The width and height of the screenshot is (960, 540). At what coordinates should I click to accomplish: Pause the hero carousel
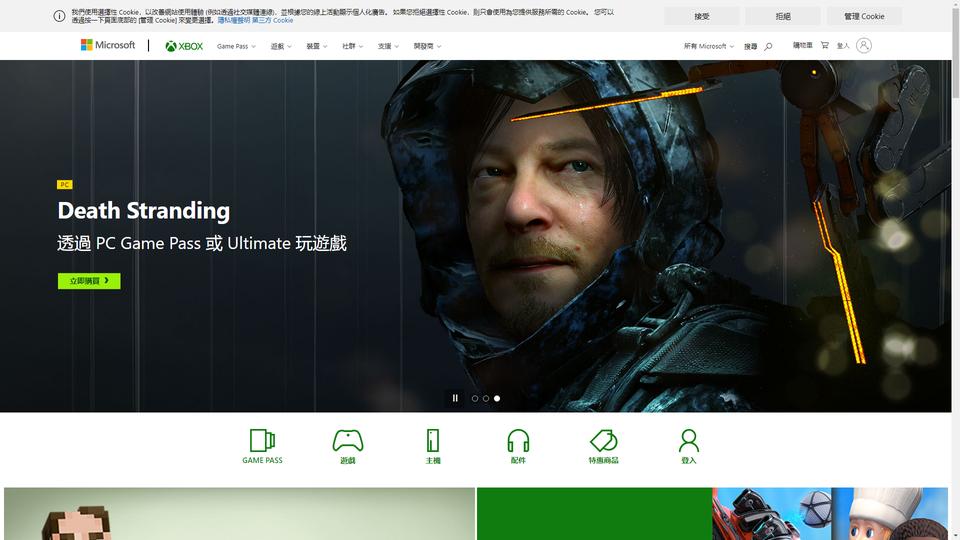tap(455, 398)
